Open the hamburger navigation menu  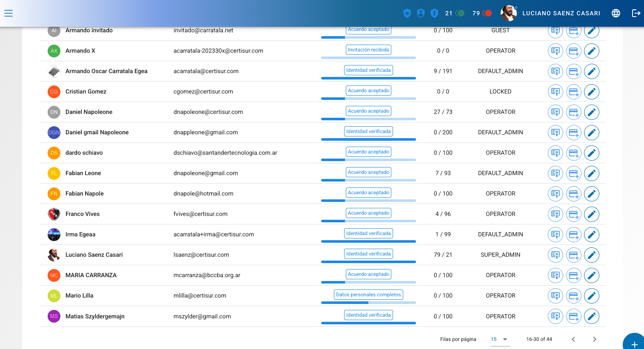(x=9, y=13)
